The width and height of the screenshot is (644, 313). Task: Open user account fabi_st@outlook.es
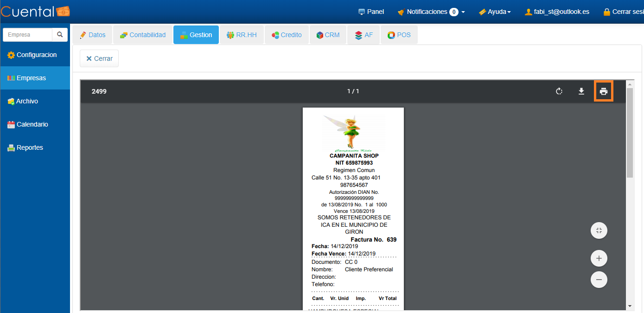[x=557, y=12]
